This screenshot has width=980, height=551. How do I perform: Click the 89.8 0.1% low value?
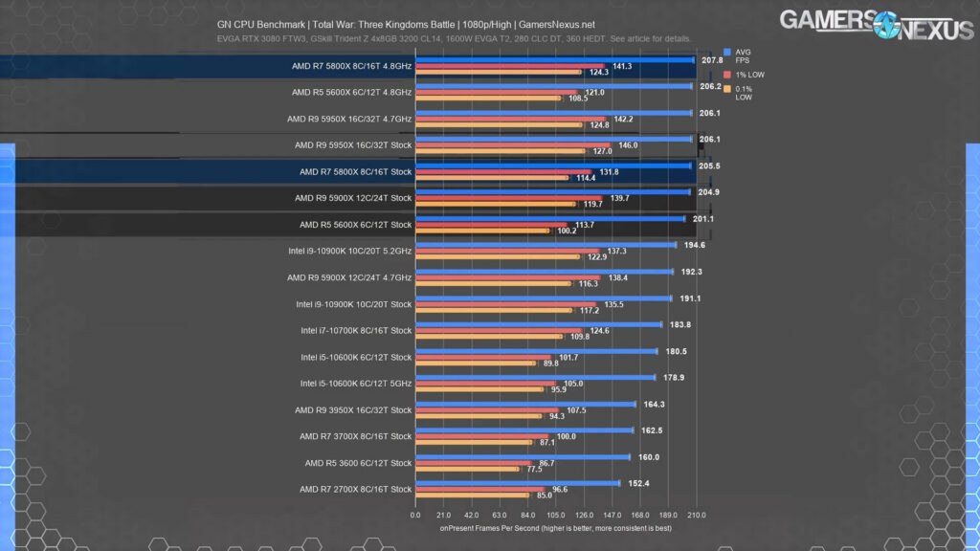550,364
